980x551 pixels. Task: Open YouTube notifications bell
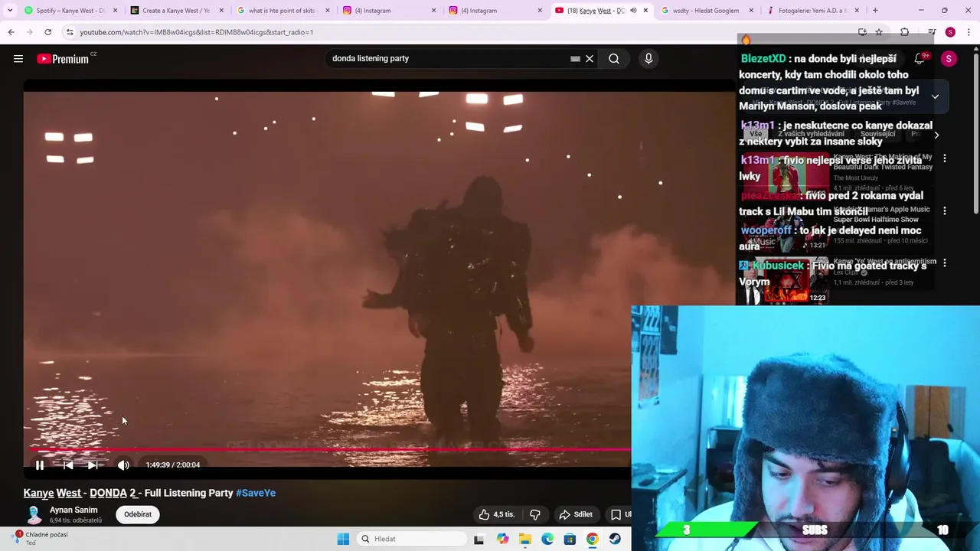click(x=920, y=59)
